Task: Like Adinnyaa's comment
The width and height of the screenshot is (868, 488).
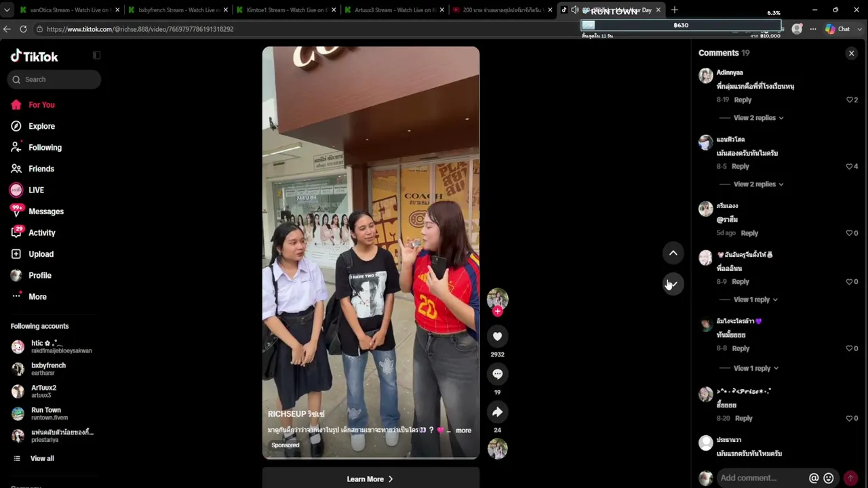Action: (850, 100)
